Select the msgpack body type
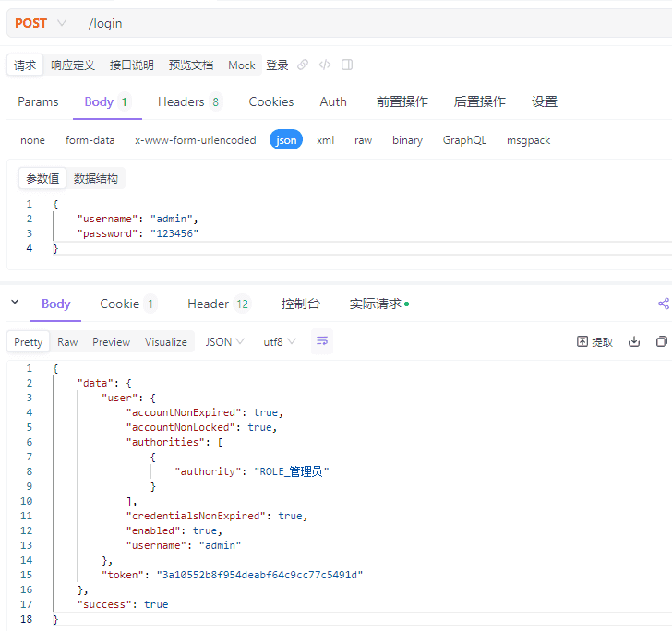 528,140
